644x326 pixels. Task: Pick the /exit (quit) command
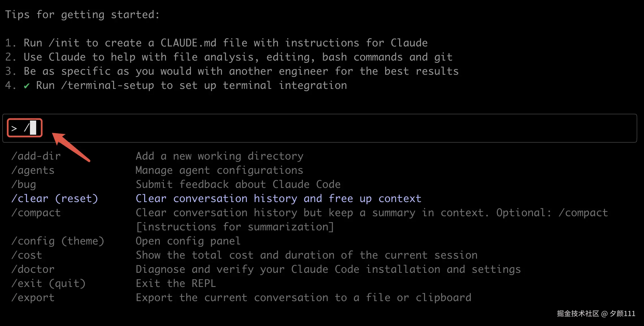pos(48,284)
